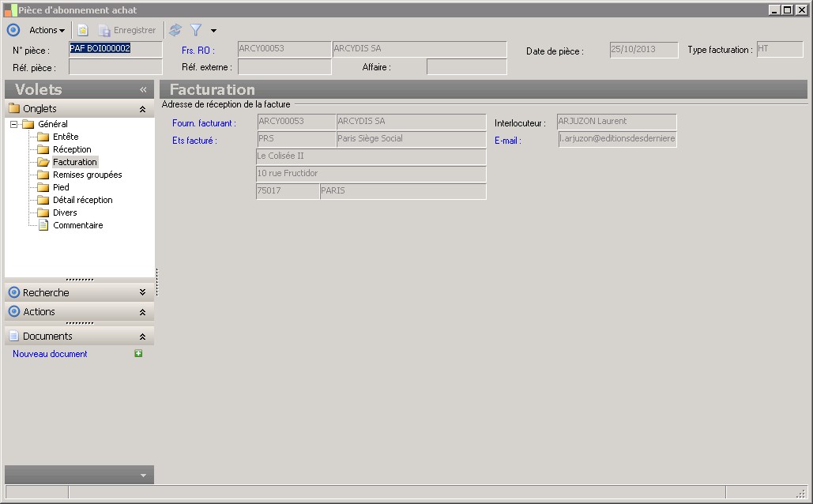Viewport: 813px width, 504px height.
Task: Click the Ets facturé link label
Action: [194, 141]
